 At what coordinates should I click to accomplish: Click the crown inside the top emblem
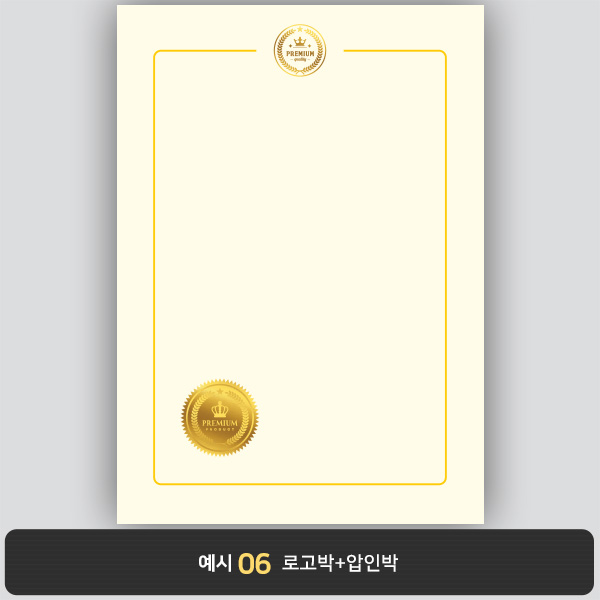coord(300,41)
